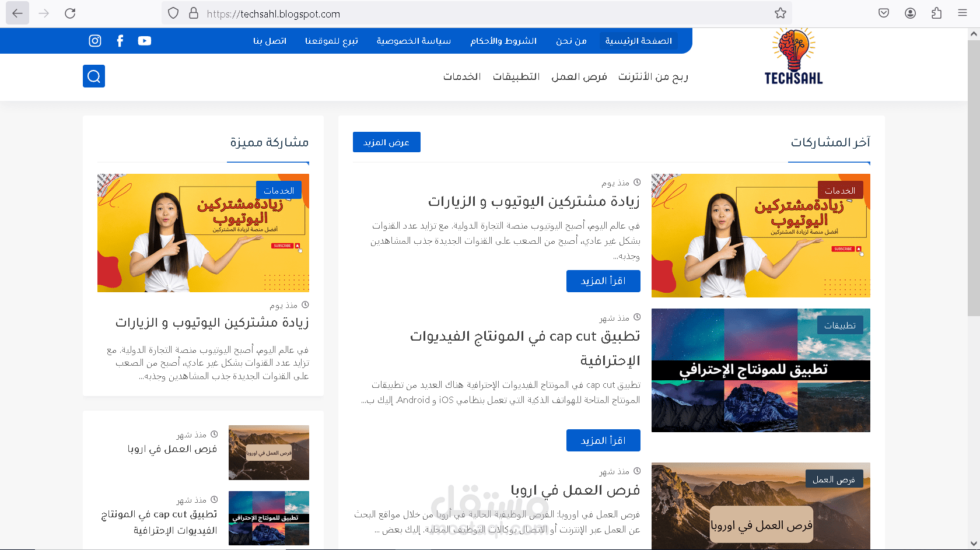Click the browser Back arrow

[17, 13]
